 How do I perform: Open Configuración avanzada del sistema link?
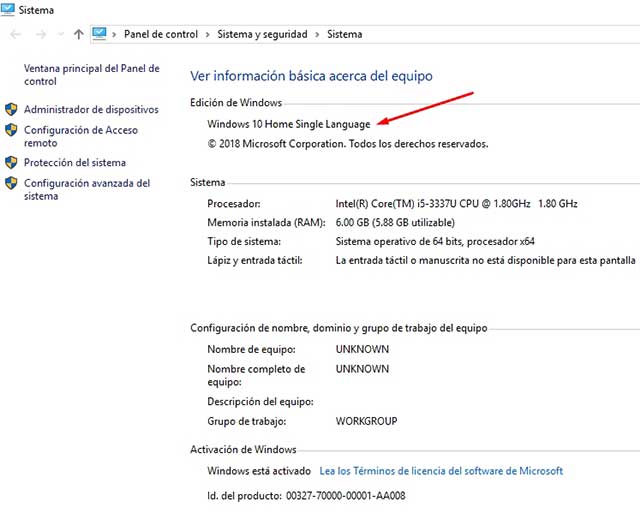click(x=87, y=189)
